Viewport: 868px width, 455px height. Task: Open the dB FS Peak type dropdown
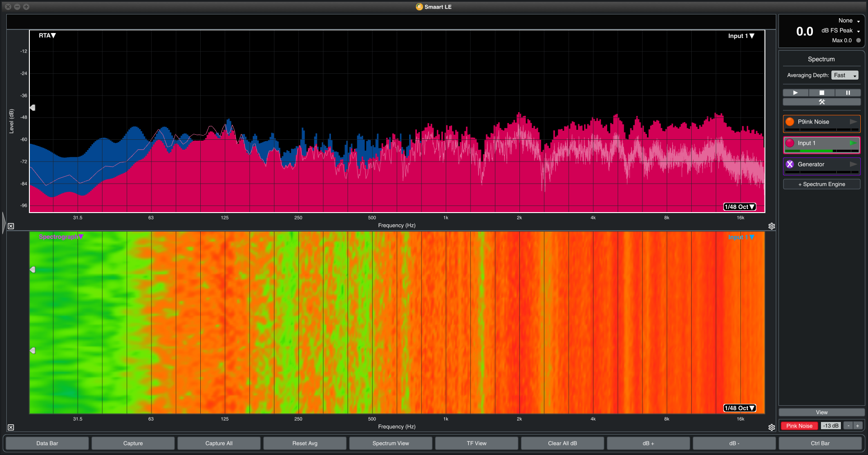[x=840, y=30]
